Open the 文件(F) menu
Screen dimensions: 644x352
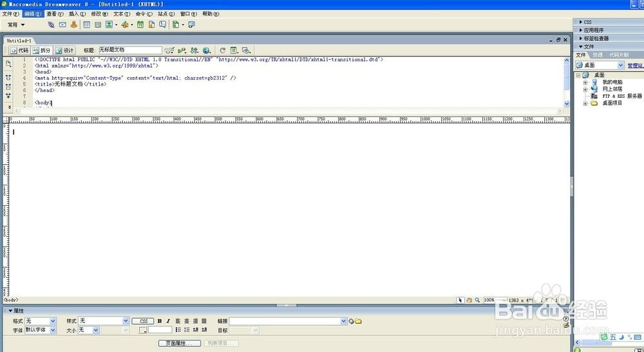tap(10, 14)
